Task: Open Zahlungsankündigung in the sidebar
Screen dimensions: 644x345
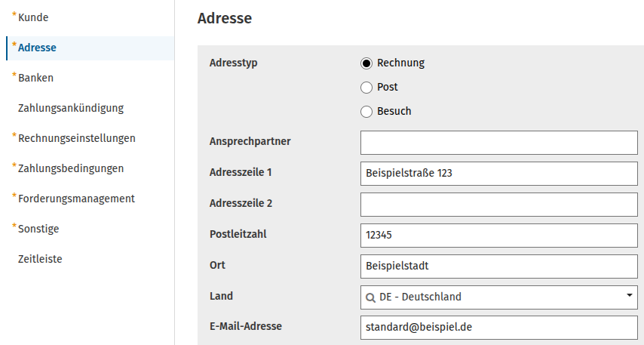Action: 71,108
